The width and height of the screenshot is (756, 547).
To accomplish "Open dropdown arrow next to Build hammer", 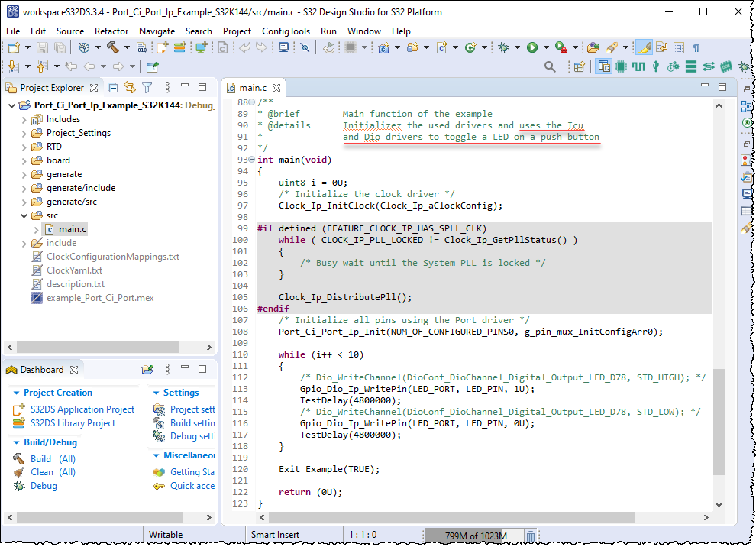I will 127,47.
